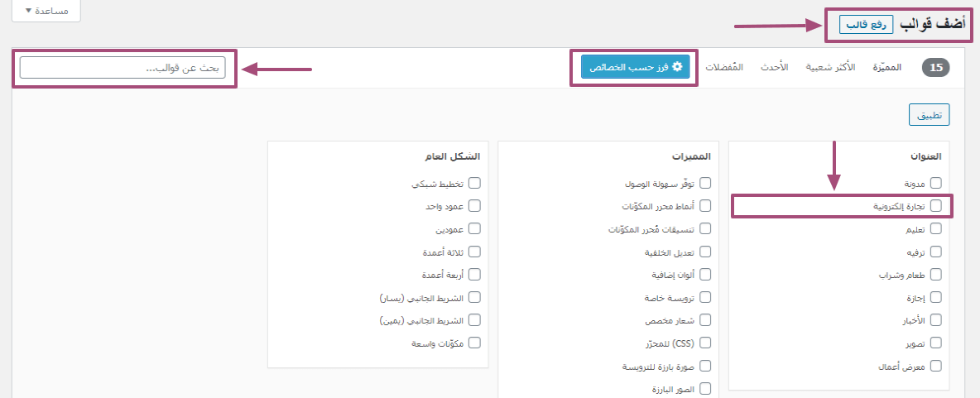The image size is (980, 398).
Task: Check the شعار مخصص custom logo checkbox
Action: click(x=705, y=319)
